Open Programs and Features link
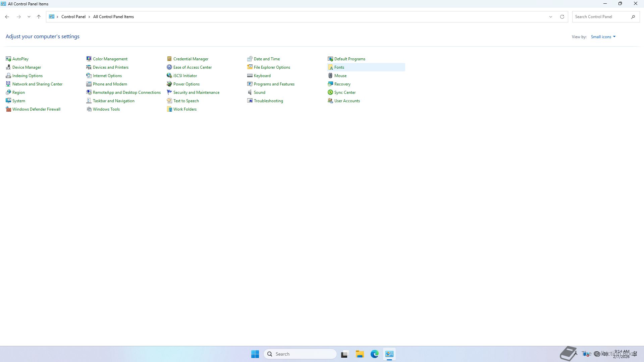Image resolution: width=644 pixels, height=362 pixels. [x=274, y=84]
